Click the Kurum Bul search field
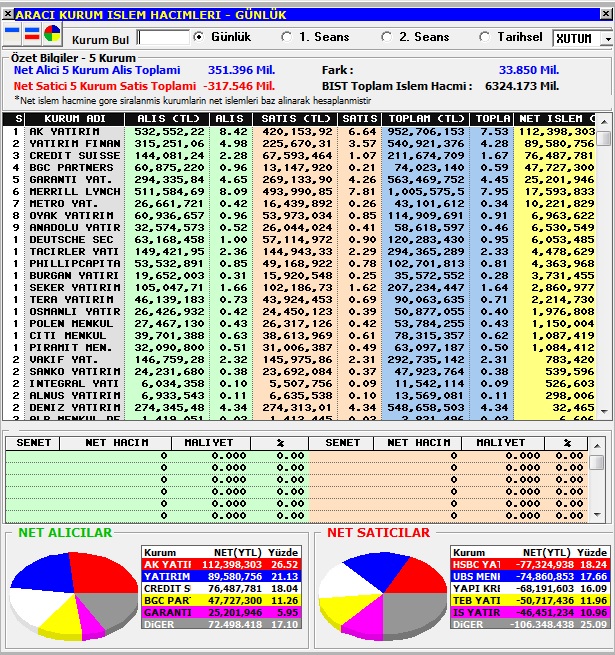Viewport: 615px width, 655px height. [x=163, y=38]
